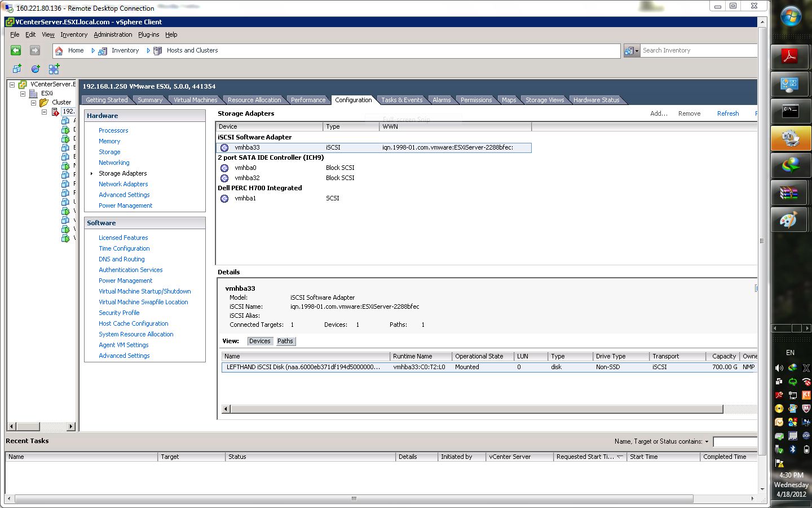Screen dimensions: 812x508
Task: Open the Virtual Machine Swapfile Location link
Action: (143, 302)
